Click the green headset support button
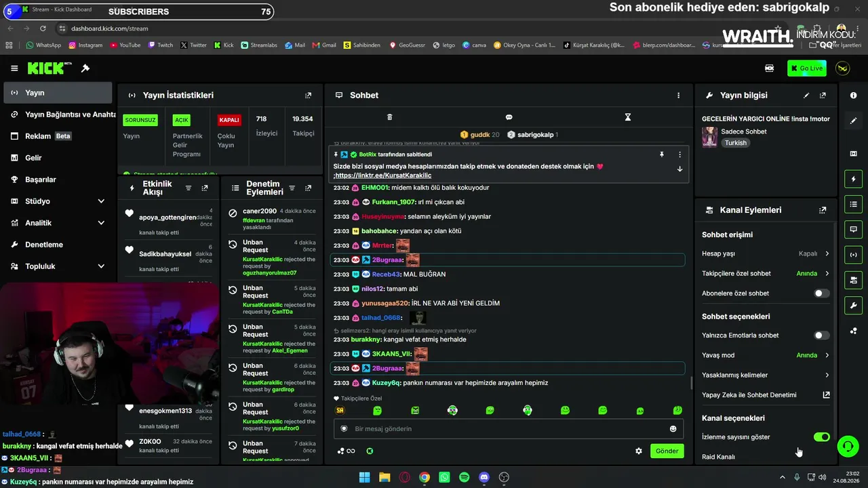Image resolution: width=868 pixels, height=488 pixels. point(848,446)
